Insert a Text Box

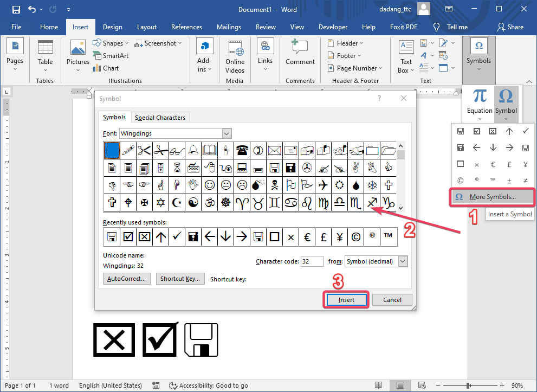click(406, 55)
